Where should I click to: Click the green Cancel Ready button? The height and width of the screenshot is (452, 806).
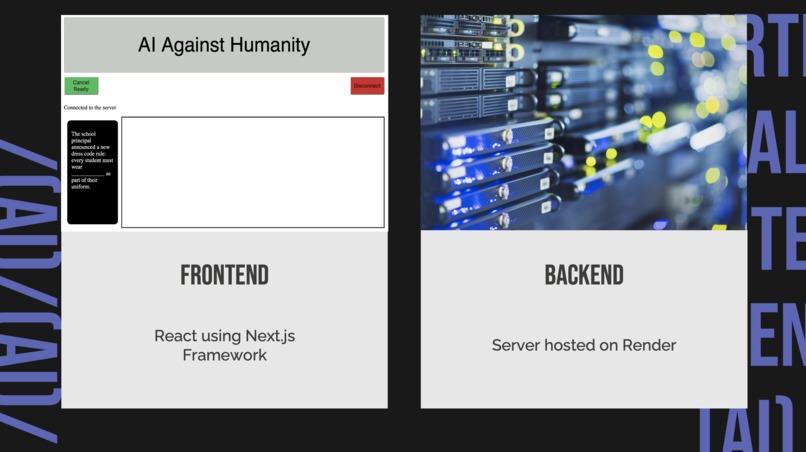81,86
